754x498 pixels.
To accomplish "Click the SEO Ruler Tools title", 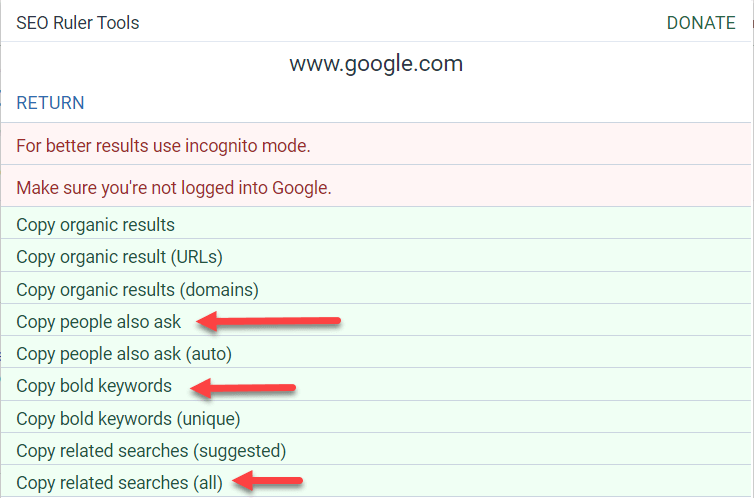I will [78, 23].
